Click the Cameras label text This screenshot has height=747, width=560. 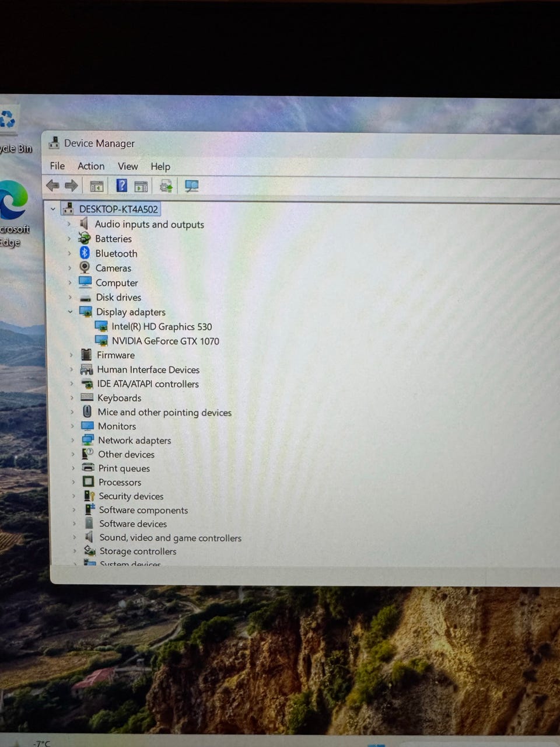113,268
